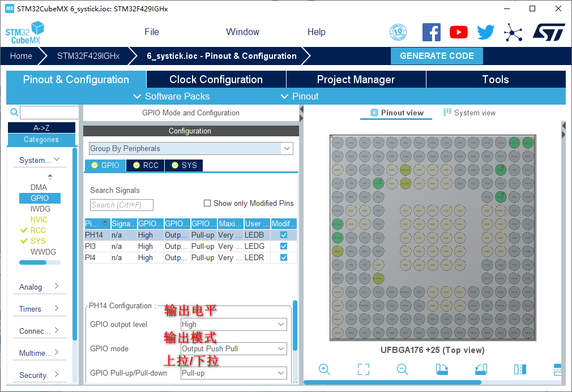Switch to System view
The height and width of the screenshot is (392, 572).
[469, 113]
